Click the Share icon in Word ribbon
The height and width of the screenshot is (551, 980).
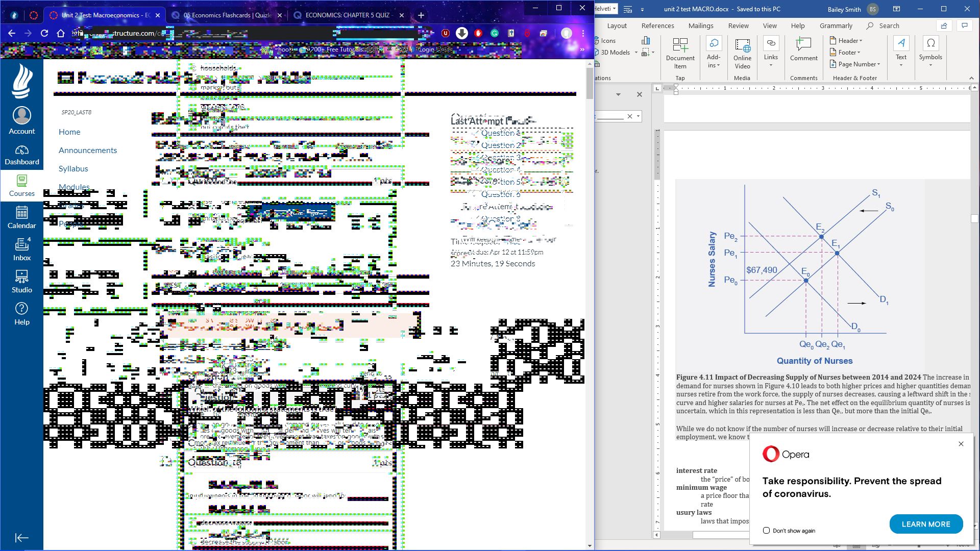point(944,26)
